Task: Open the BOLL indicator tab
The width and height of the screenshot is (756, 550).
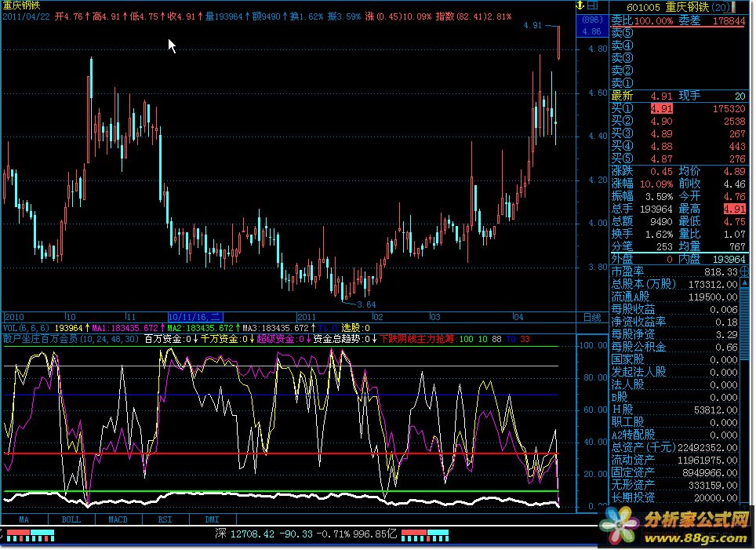Action: [71, 519]
